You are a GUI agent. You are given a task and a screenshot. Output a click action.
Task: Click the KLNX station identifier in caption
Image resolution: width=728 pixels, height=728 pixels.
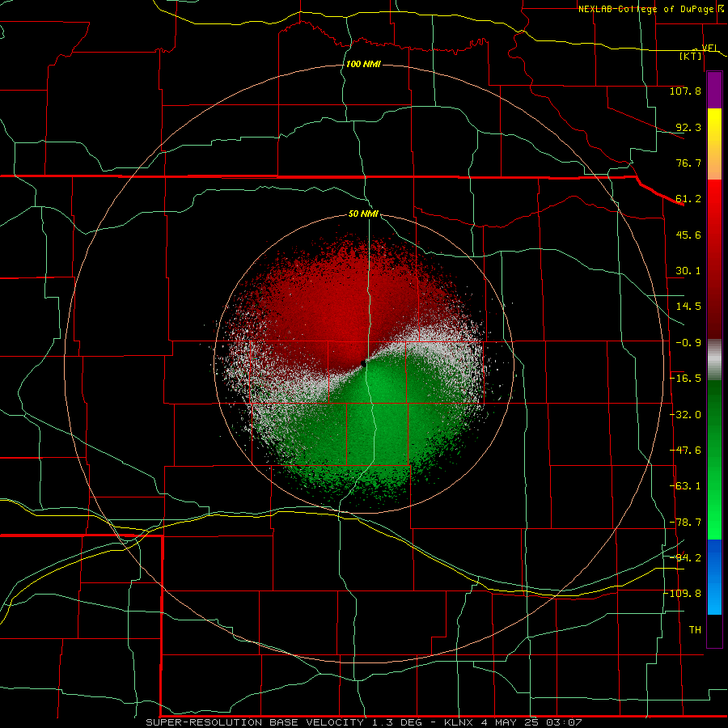[459, 722]
